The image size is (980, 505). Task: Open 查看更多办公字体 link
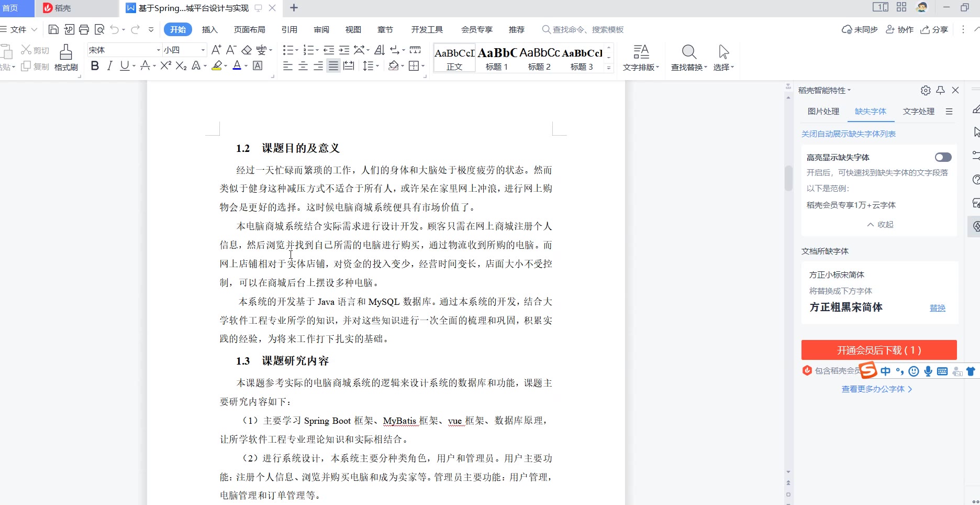(877, 389)
